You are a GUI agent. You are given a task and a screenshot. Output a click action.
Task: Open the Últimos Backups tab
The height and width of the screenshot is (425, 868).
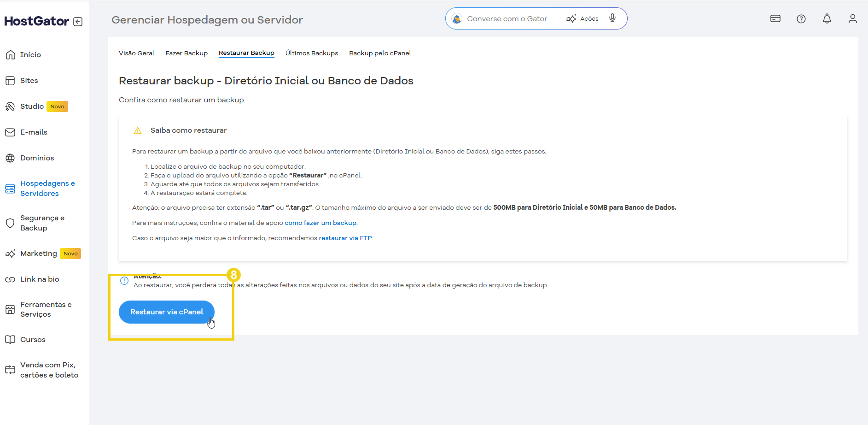coord(312,53)
